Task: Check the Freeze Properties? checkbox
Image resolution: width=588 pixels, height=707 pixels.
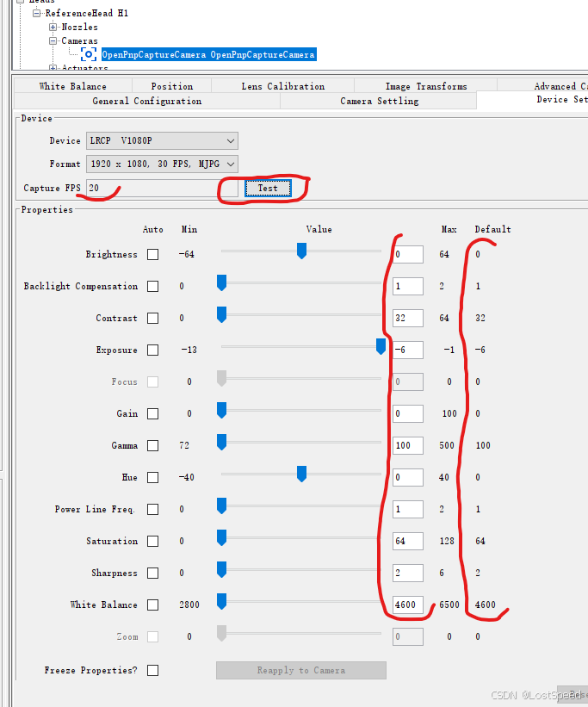Action: pyautogui.click(x=153, y=671)
